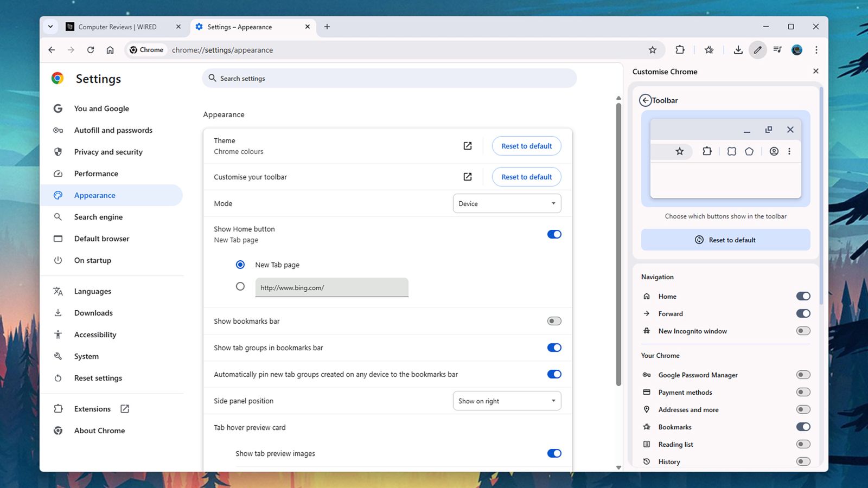Open the Side panel position dropdown

[x=506, y=401]
